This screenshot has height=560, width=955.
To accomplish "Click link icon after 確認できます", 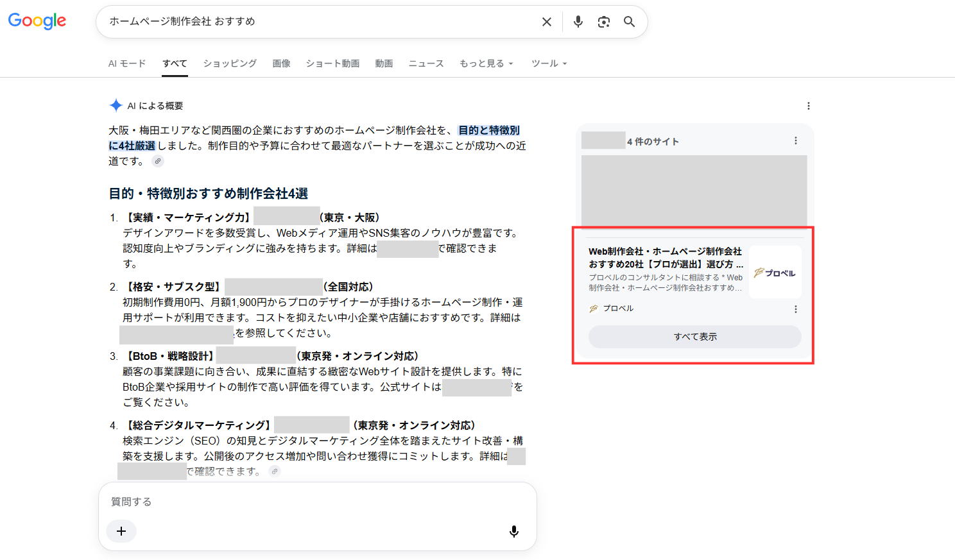I will (275, 471).
